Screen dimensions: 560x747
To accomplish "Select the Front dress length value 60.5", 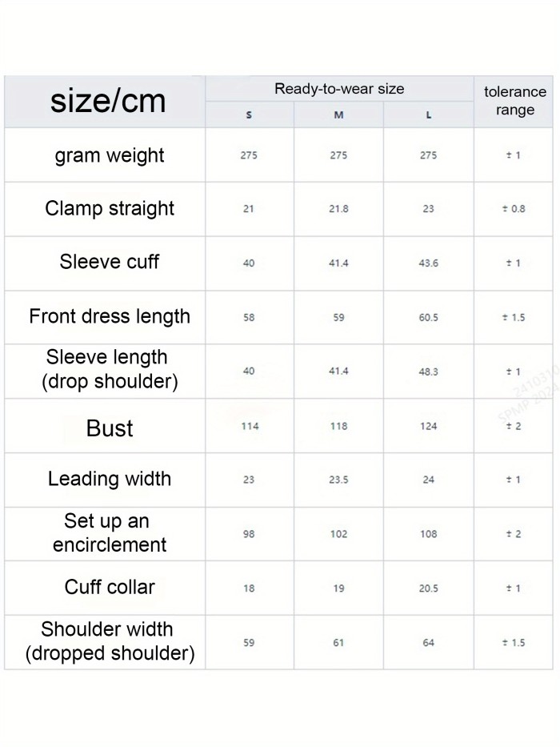I will click(429, 318).
